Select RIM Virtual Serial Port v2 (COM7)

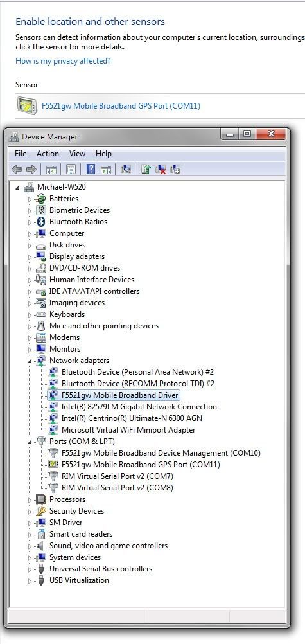coord(118,476)
